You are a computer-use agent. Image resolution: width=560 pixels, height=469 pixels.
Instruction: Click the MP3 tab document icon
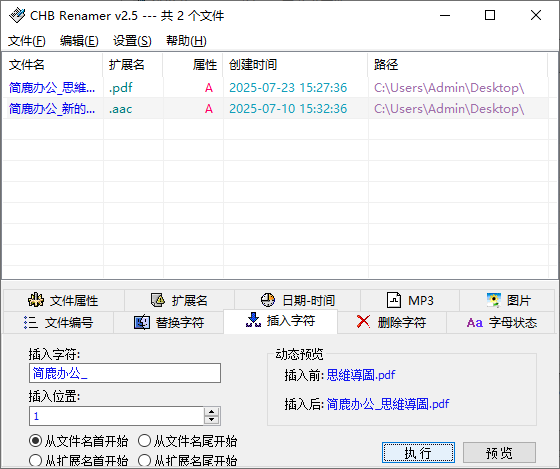click(394, 300)
